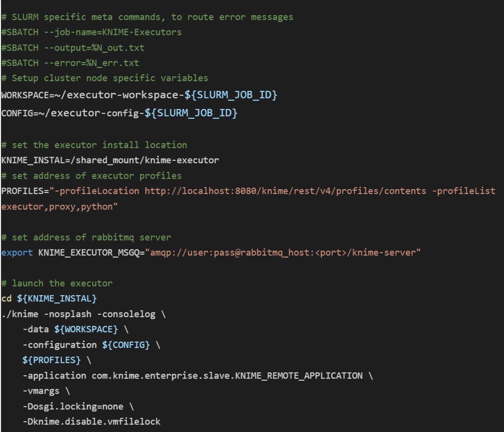Image resolution: width=504 pixels, height=432 pixels.
Task: Click the '-vmargs \' line
Action: 46,391
